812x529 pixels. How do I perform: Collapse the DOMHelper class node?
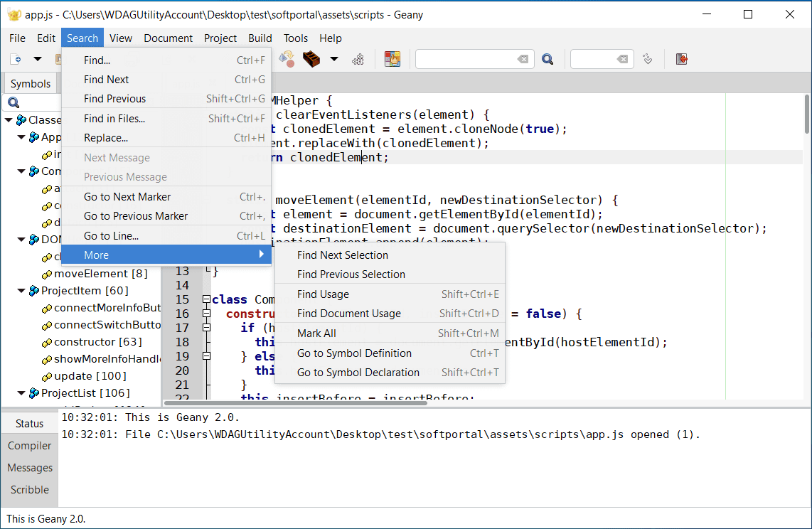pyautogui.click(x=21, y=240)
